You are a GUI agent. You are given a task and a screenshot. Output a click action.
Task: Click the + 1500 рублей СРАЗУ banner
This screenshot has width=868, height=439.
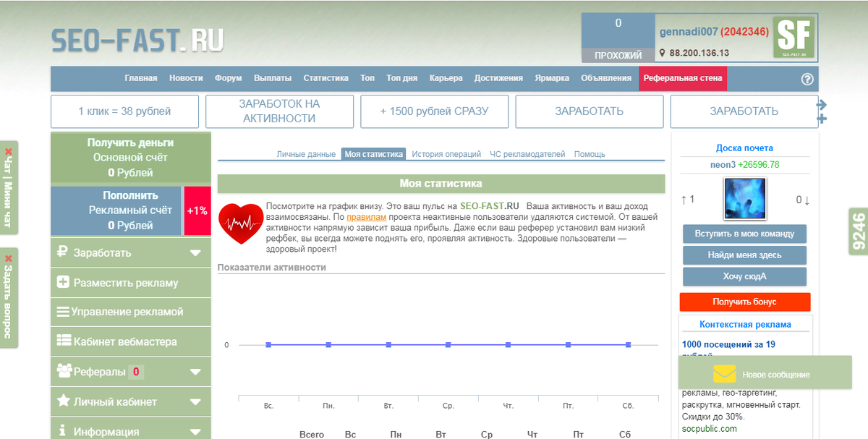click(x=435, y=111)
